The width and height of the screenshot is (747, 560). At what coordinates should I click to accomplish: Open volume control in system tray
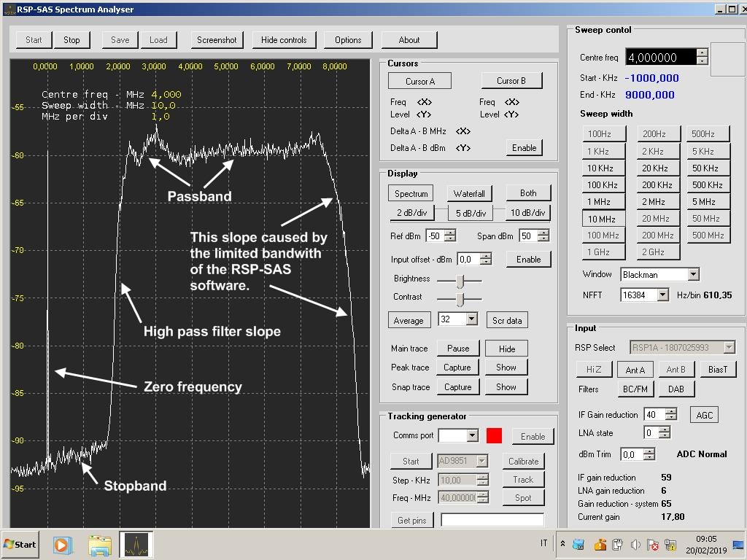tap(635, 544)
